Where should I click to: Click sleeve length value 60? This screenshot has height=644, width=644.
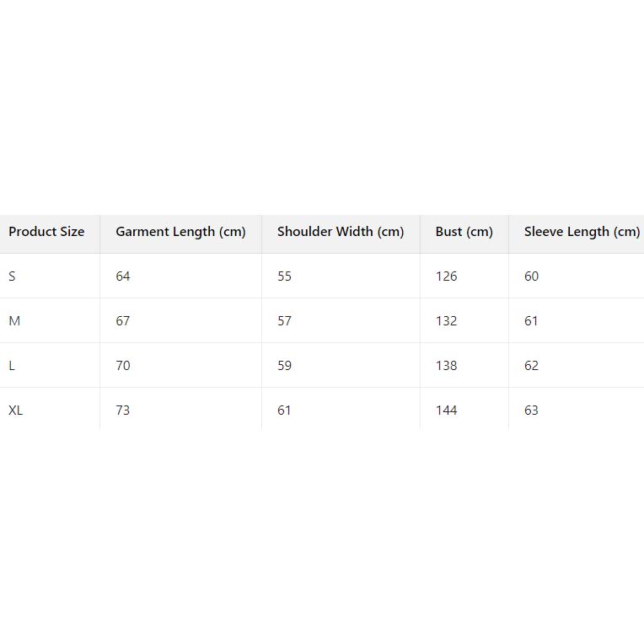[531, 276]
